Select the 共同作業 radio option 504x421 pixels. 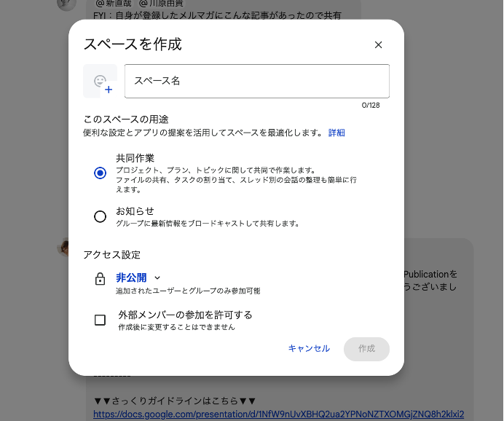coord(100,173)
